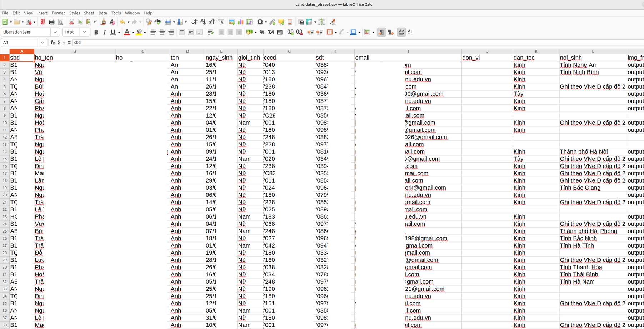Select row header 30
Image resolution: width=644 pixels, height=329 pixels.
tap(5, 267)
